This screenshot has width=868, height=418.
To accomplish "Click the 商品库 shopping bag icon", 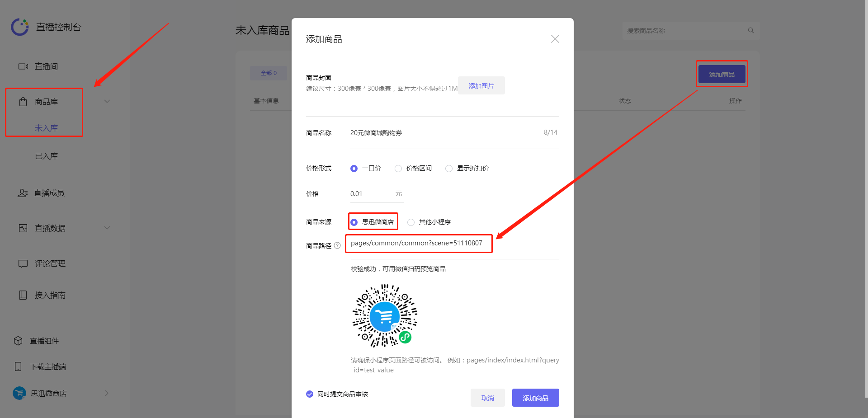I will tap(23, 102).
